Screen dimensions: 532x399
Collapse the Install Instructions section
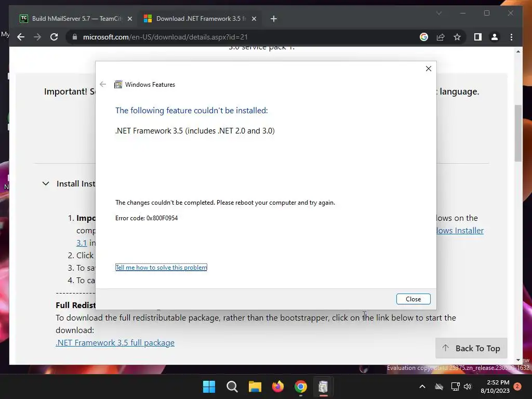[x=46, y=183]
